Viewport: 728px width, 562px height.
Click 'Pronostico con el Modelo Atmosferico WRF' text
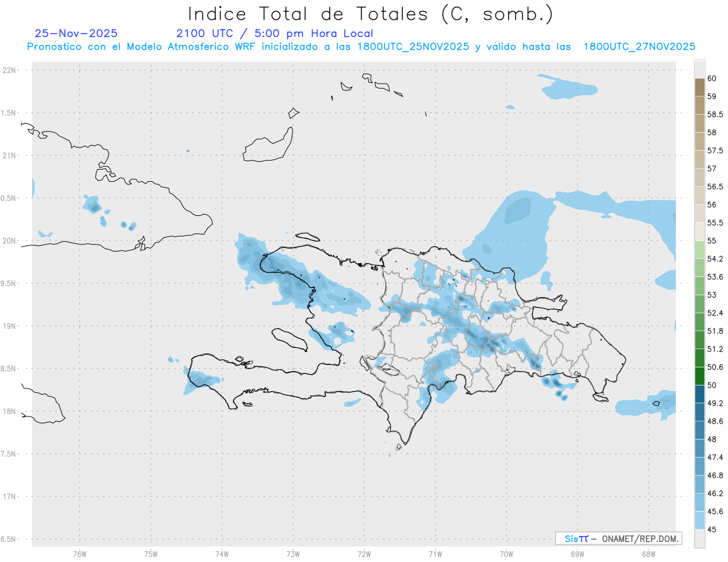tap(141, 47)
